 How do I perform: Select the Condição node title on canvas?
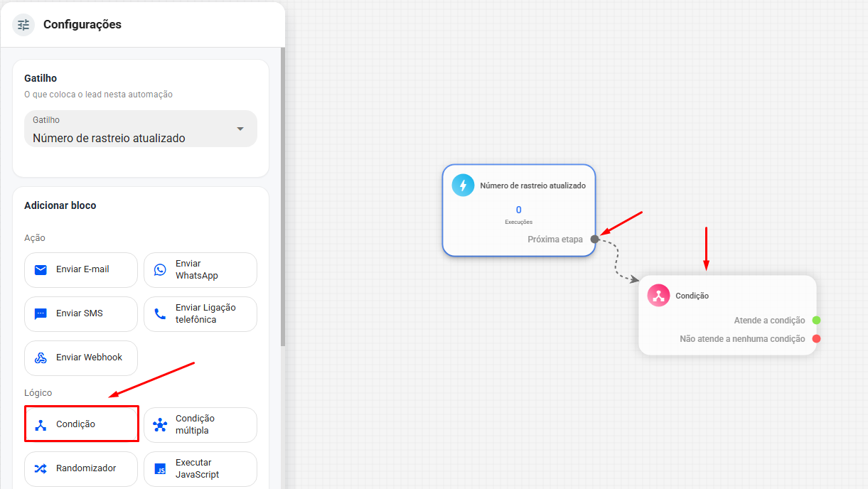coord(692,296)
